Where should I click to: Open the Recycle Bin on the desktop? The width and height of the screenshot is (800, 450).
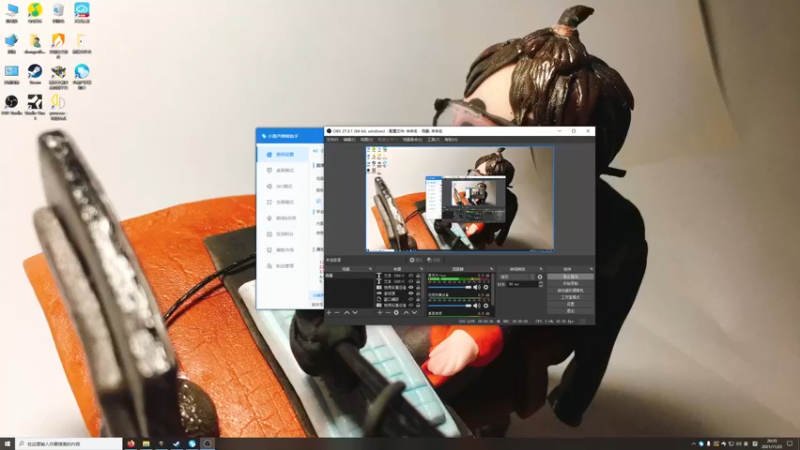[58, 13]
